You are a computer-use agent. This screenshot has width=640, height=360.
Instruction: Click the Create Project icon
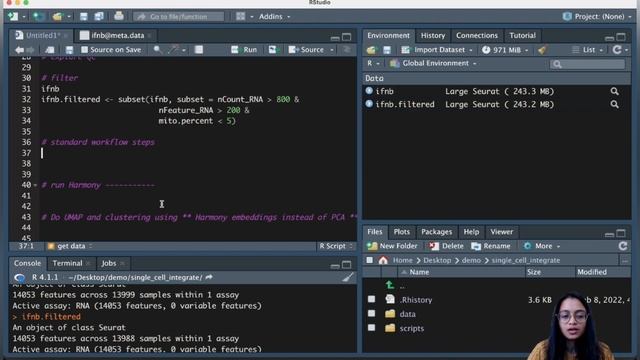(38, 16)
